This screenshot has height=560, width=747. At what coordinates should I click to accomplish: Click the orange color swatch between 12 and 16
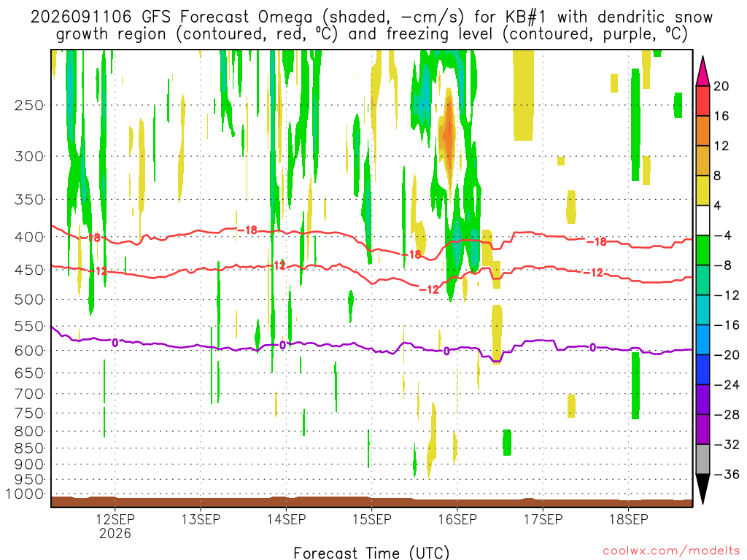(x=703, y=131)
